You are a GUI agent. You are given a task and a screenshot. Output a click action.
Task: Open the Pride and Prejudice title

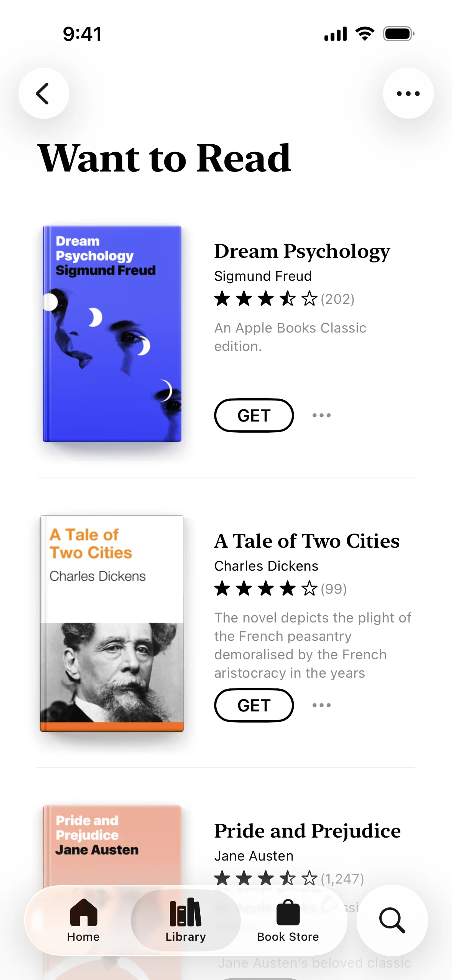307,831
